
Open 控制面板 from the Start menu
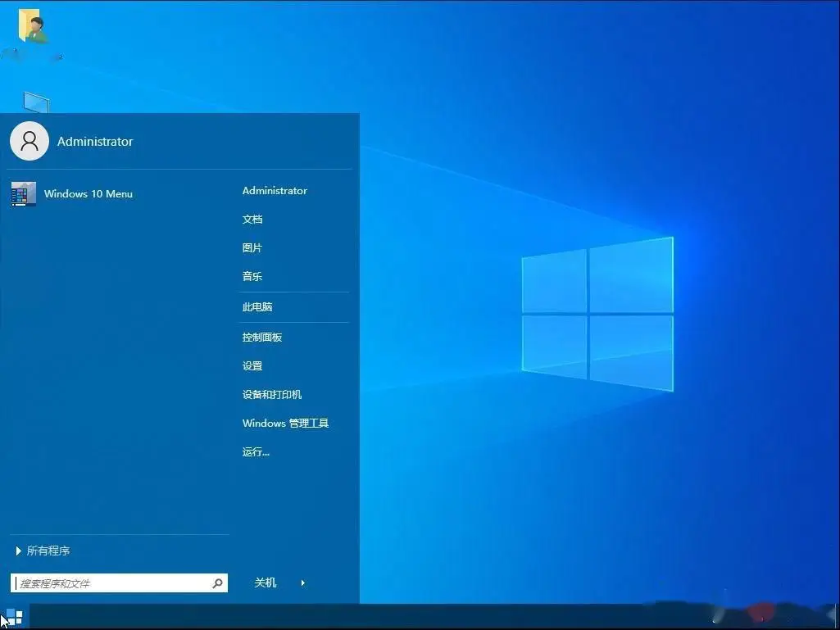pyautogui.click(x=263, y=337)
